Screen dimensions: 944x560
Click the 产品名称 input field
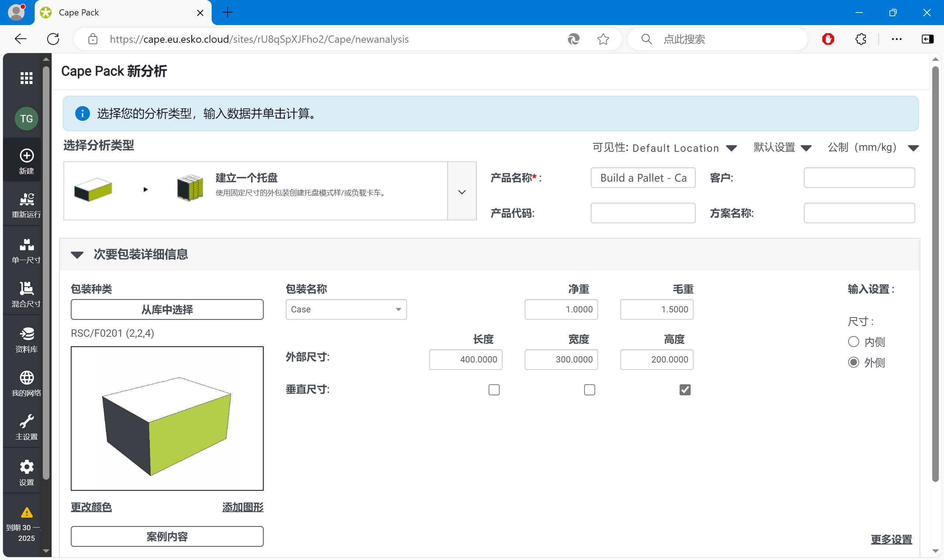(643, 177)
